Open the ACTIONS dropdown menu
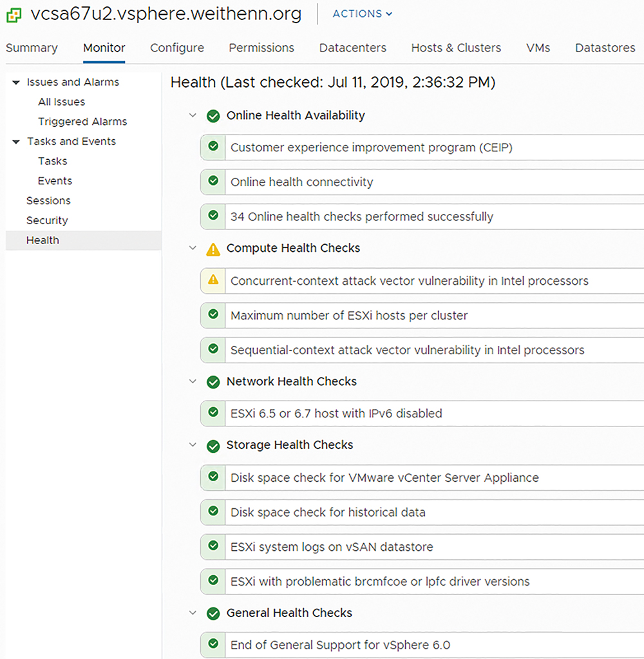 (363, 14)
